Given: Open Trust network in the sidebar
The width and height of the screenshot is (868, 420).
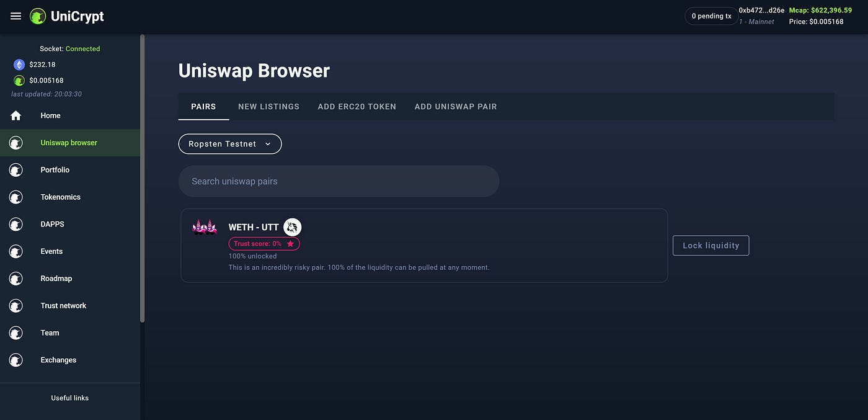Looking at the screenshot, I should tap(70, 306).
